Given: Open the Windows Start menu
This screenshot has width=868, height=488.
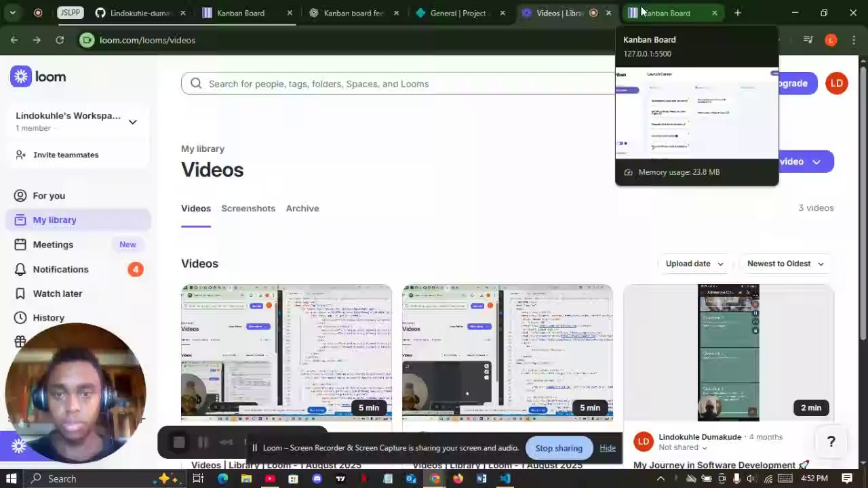Looking at the screenshot, I should point(12,479).
